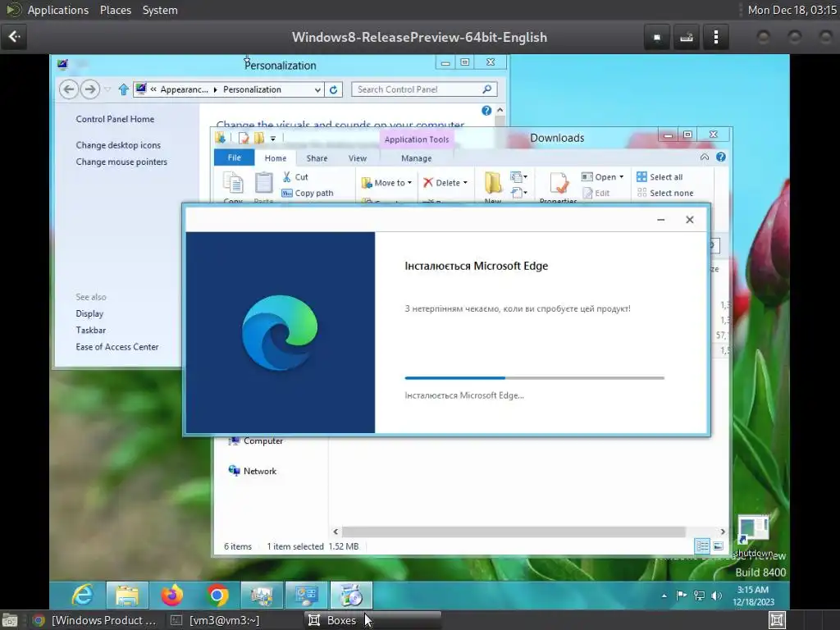Click the Edge installation progress bar
Screen dimensions: 840x630
(x=534, y=377)
